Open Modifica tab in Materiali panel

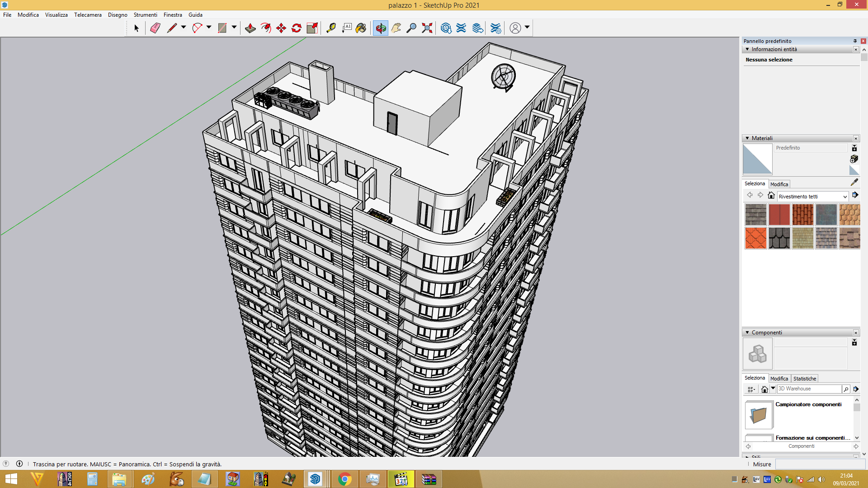pyautogui.click(x=779, y=184)
